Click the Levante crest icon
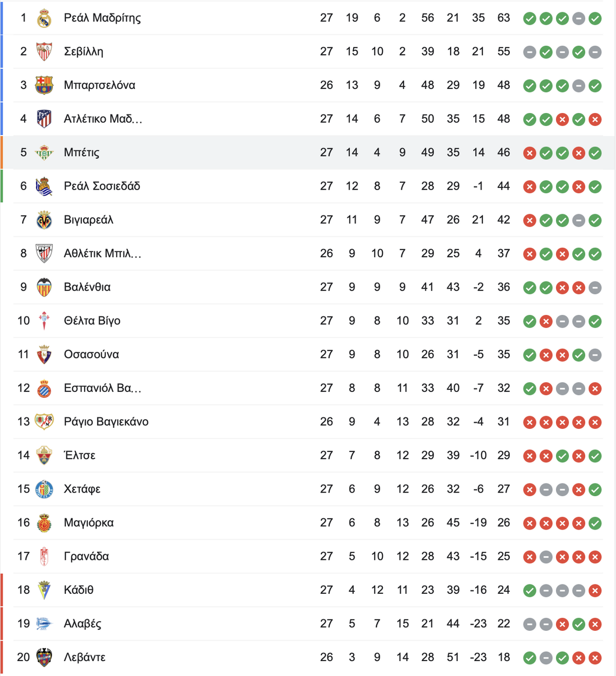 pyautogui.click(x=44, y=658)
